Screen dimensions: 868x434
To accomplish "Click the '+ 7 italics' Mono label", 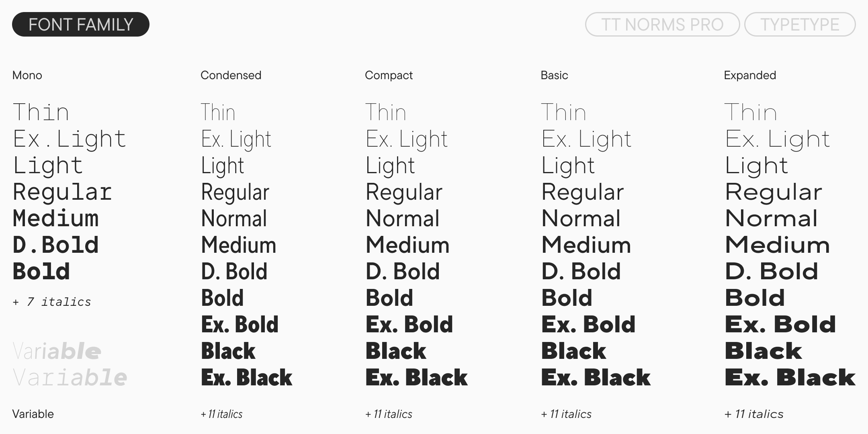I will point(52,302).
